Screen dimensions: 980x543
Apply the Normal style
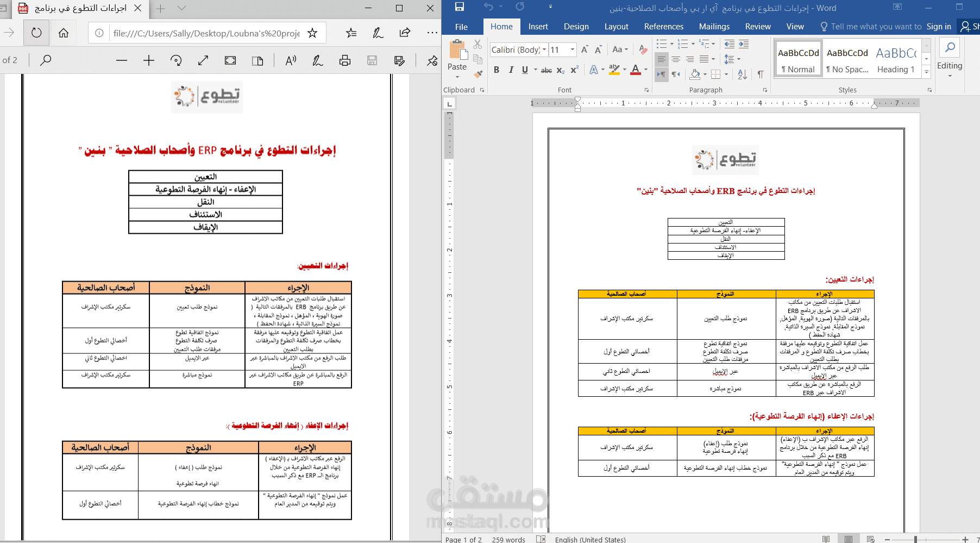tap(798, 59)
